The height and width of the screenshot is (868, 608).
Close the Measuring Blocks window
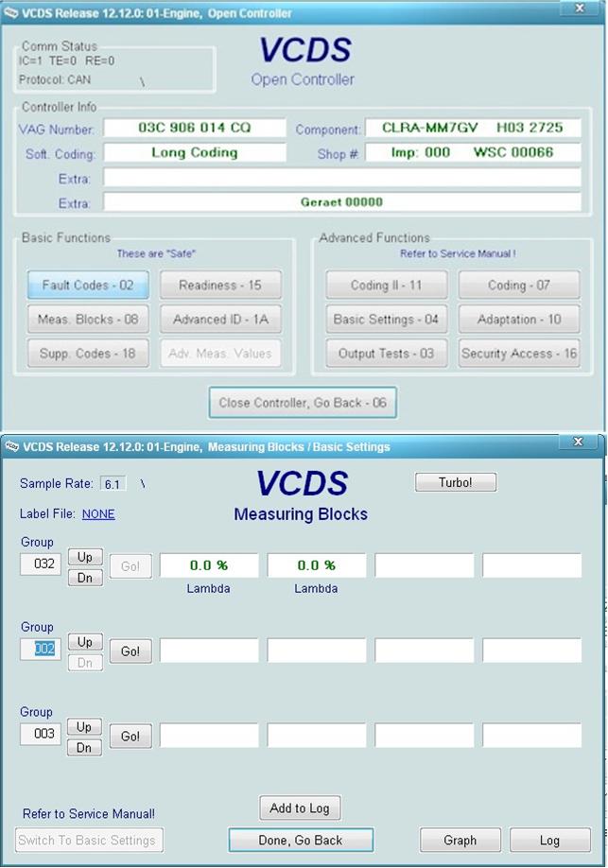tap(579, 442)
